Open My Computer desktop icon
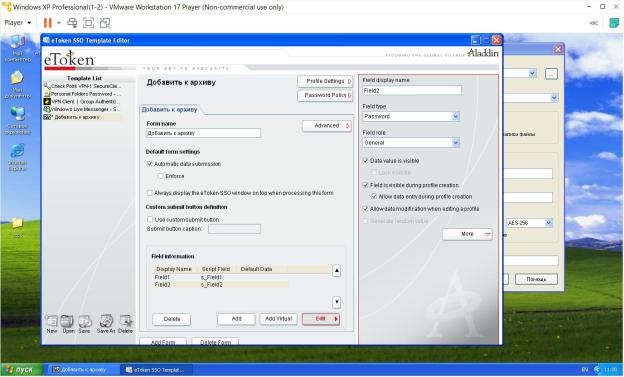624x377 pixels. tap(18, 48)
